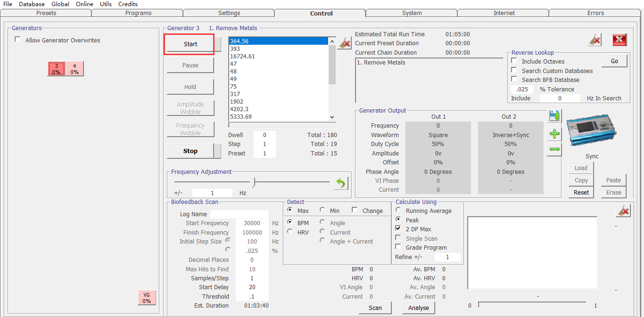
Task: Click the broom icon beside the red X
Action: pos(594,40)
